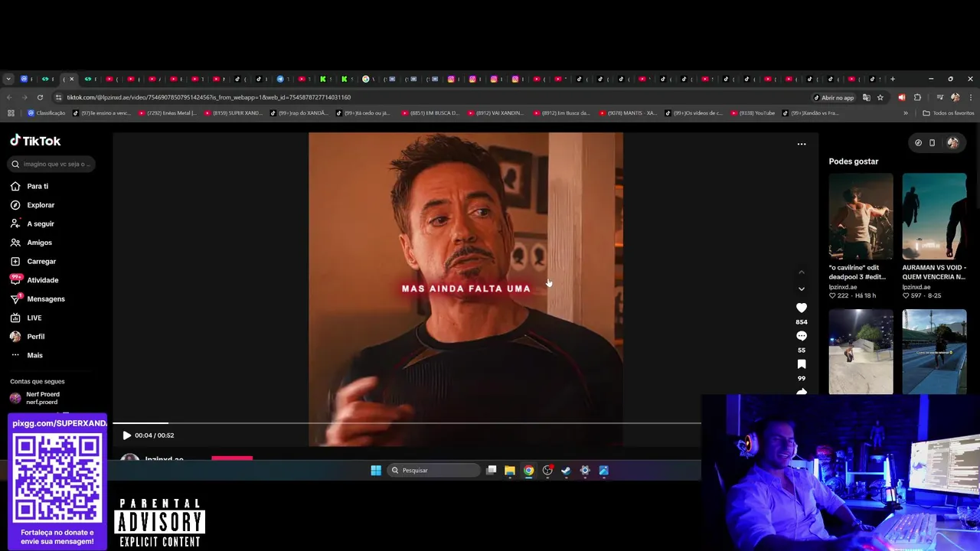This screenshot has width=980, height=551.
Task: Open Chrome from the taskbar
Action: point(528,471)
